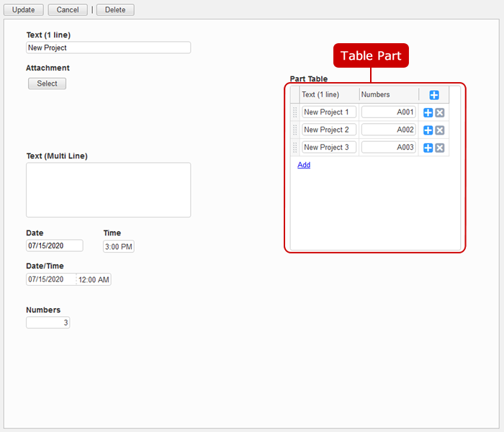Delete the New Project 3 row
Image resolution: width=504 pixels, height=432 pixels.
point(440,148)
